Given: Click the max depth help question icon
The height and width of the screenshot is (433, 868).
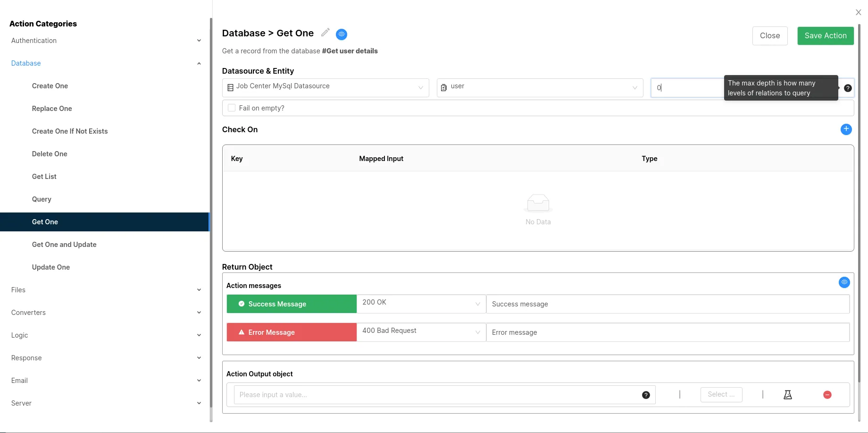Looking at the screenshot, I should 848,88.
